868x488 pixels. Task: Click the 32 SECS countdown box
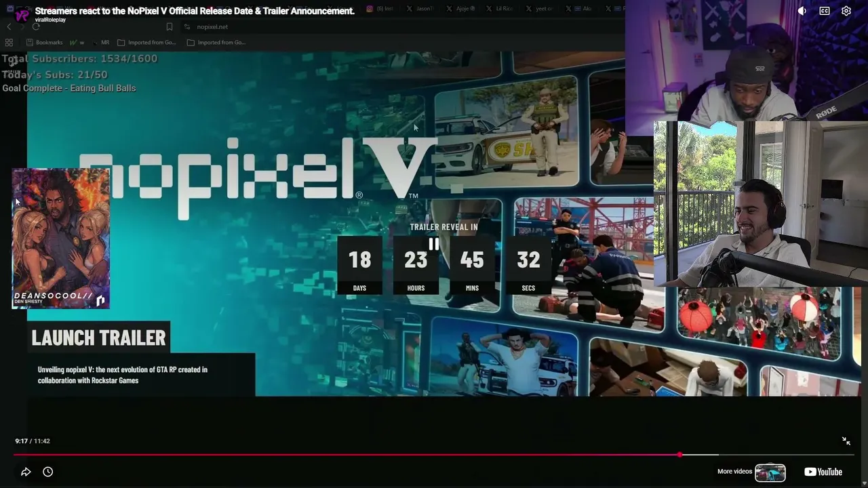pos(528,264)
